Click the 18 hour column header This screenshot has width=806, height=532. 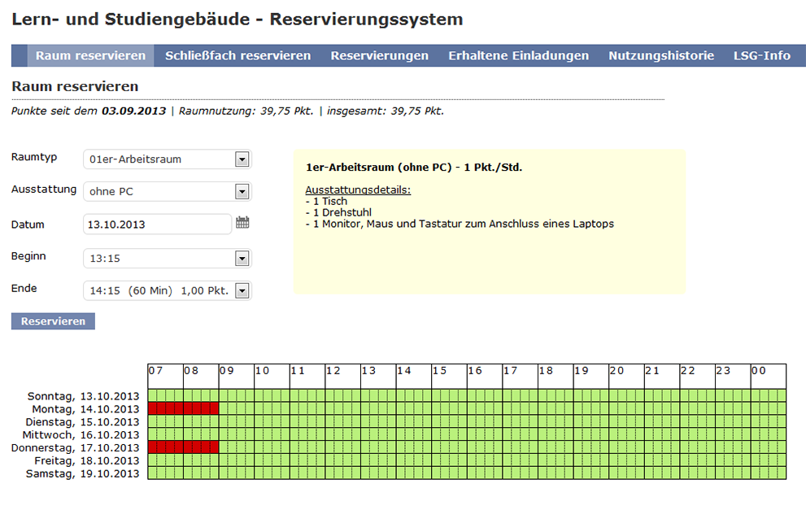[555, 377]
